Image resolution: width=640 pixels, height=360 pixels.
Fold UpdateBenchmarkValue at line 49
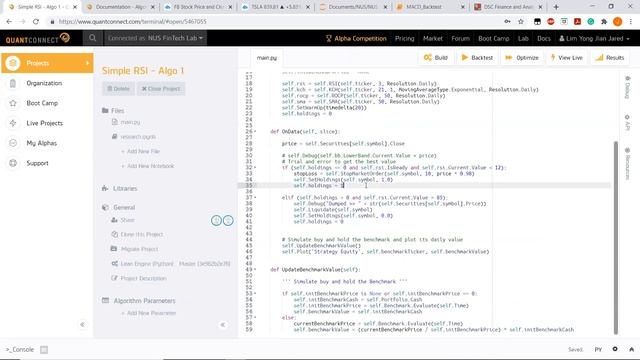(x=256, y=269)
